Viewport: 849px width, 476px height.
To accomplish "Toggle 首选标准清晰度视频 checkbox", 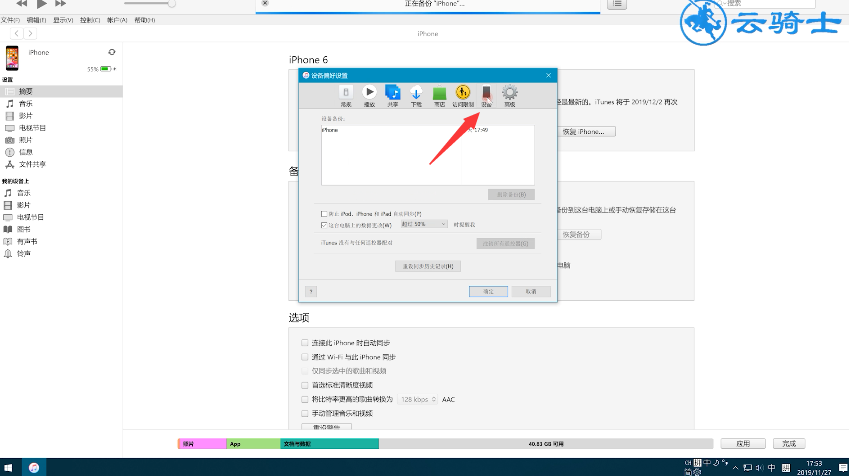I will [305, 385].
